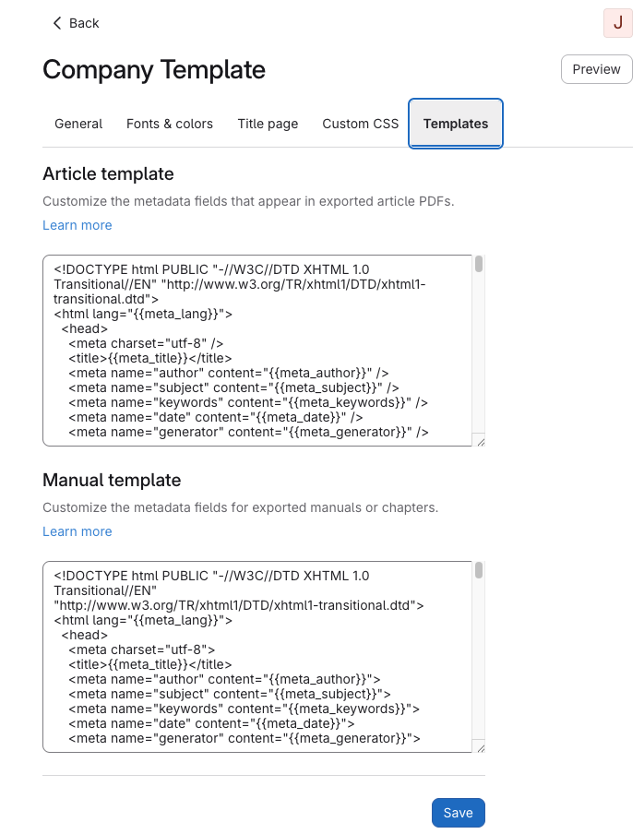The image size is (644, 834).
Task: Grab the Manual template resize handle
Action: (480, 748)
